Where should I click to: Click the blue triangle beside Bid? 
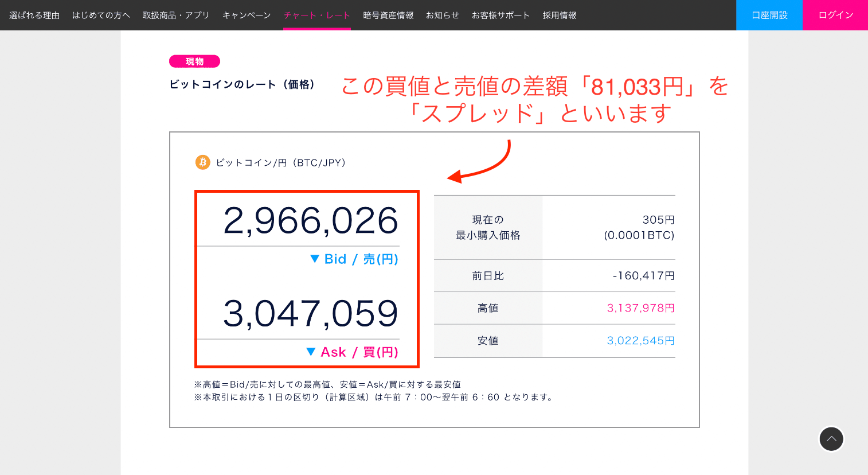[x=314, y=259]
